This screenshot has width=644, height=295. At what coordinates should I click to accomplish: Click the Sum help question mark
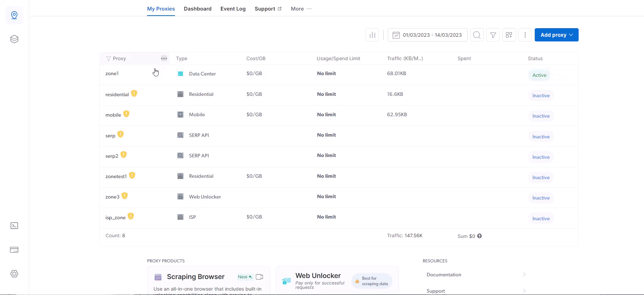pyautogui.click(x=479, y=236)
